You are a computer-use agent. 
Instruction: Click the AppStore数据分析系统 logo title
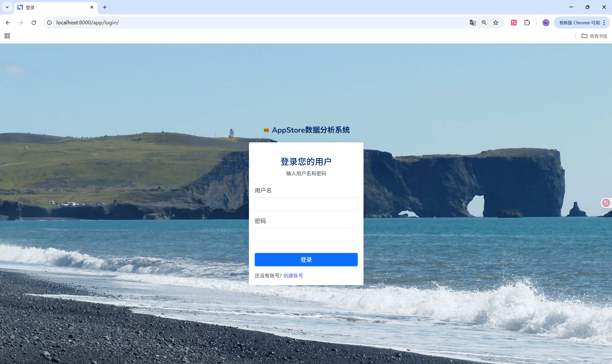[x=311, y=130]
